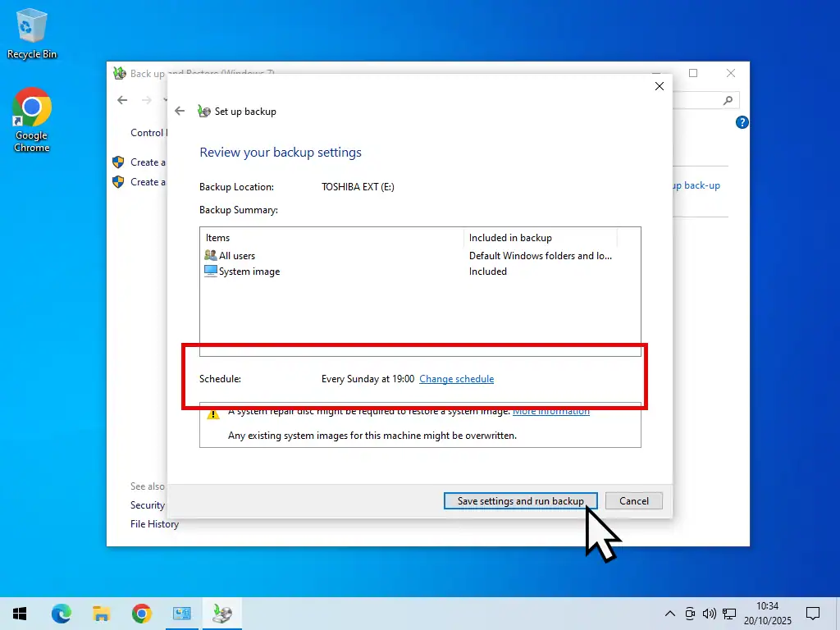Open the volume control in the system tray

coord(709,614)
